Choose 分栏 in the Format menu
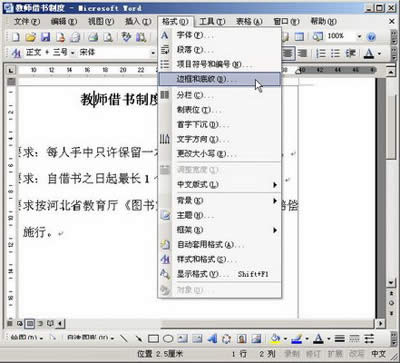The height and width of the screenshot is (363, 400). [x=220, y=95]
